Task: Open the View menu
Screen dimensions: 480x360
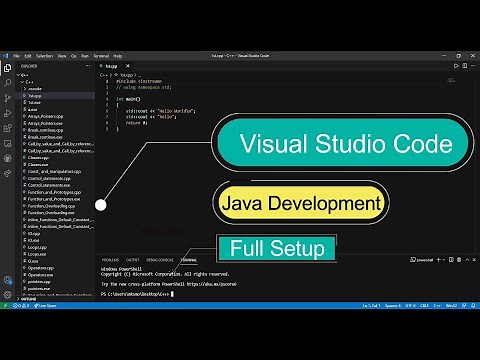Action: click(62, 56)
